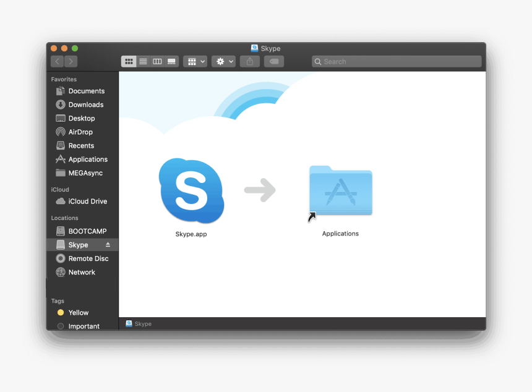Filter by the Important tag
The image size is (532, 392).
(82, 326)
